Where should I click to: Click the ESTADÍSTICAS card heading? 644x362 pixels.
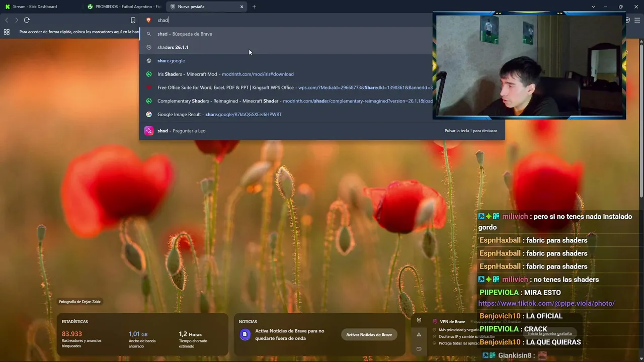(x=75, y=322)
